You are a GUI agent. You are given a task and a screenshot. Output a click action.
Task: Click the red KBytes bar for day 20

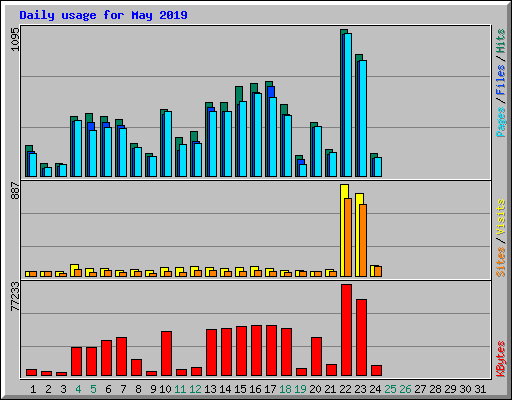pos(316,357)
